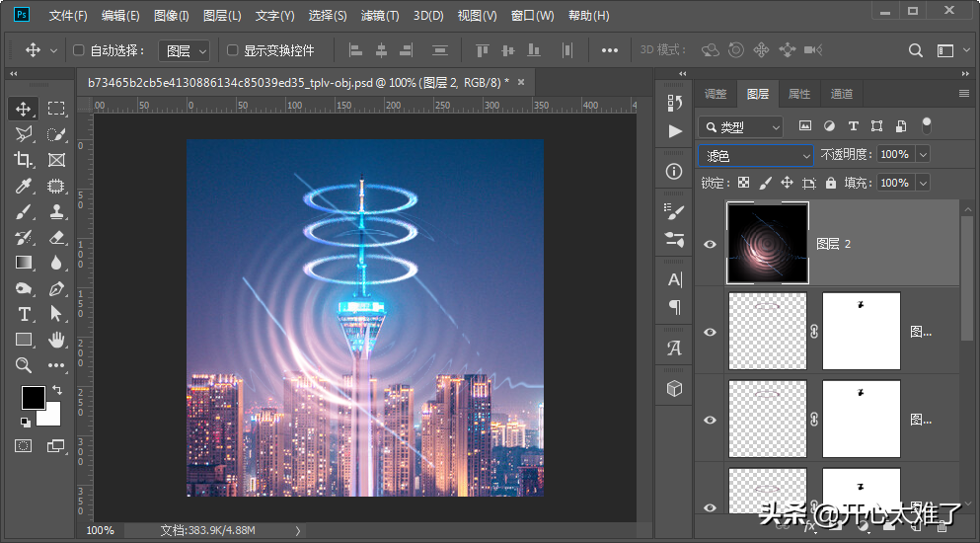The image size is (980, 543).
Task: Click the white background color swatch
Action: pos(52,417)
